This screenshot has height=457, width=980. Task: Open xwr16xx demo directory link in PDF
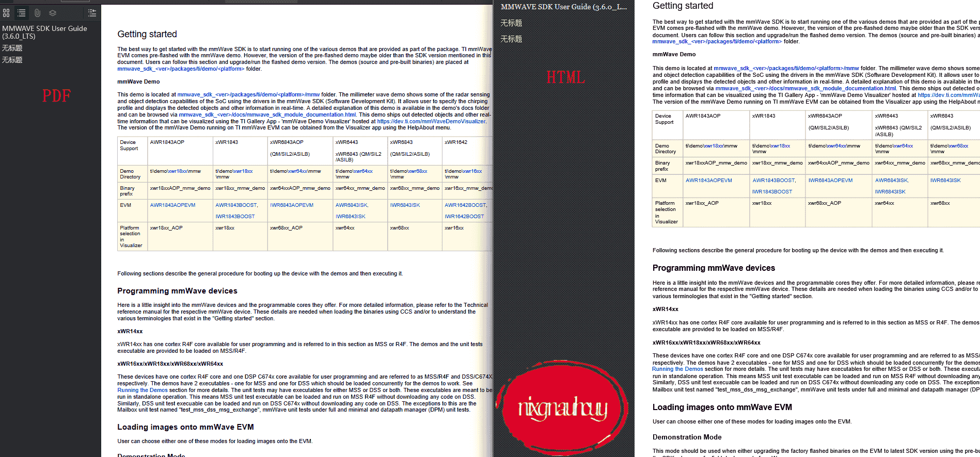click(472, 171)
